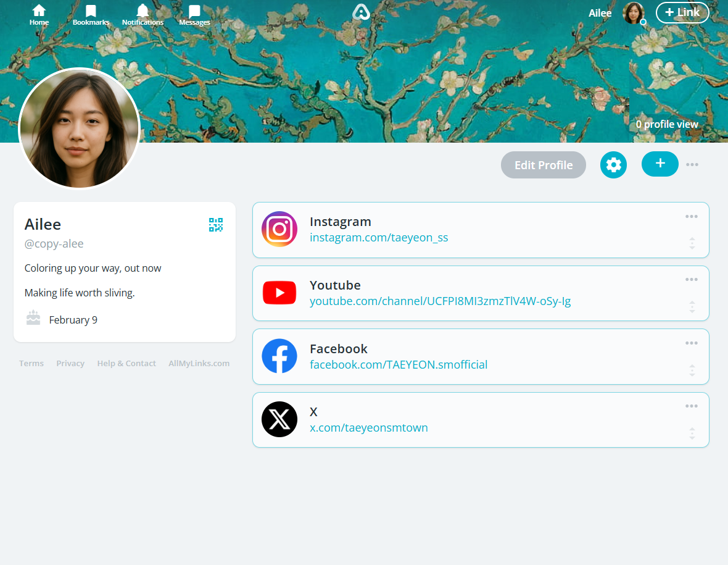Open Bookmarks from top navigation
This screenshot has width=728, height=565.
(91, 15)
